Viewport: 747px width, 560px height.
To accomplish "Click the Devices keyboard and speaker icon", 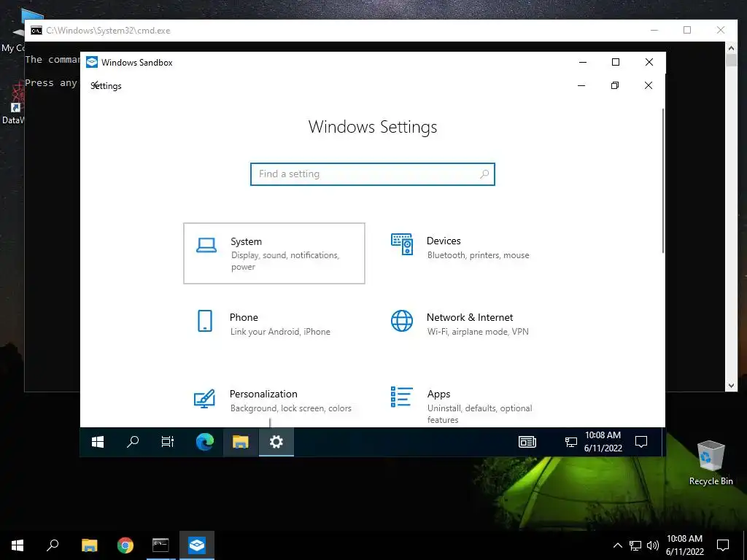I will pyautogui.click(x=402, y=244).
